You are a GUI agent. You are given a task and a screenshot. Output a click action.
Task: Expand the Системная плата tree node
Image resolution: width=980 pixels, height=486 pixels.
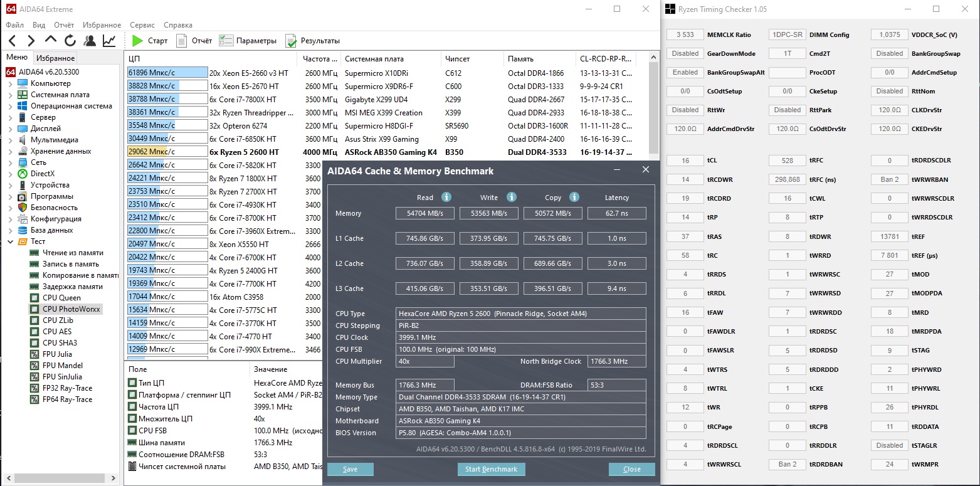click(10, 95)
